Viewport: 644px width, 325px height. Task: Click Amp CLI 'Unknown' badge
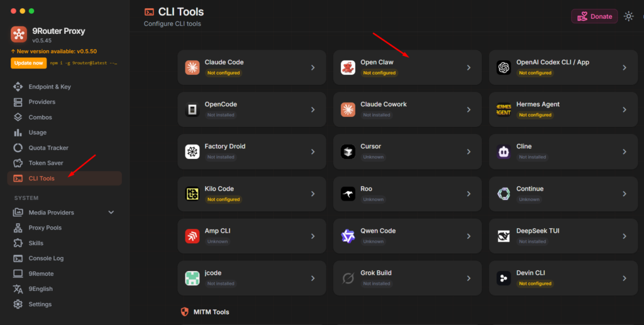point(217,241)
